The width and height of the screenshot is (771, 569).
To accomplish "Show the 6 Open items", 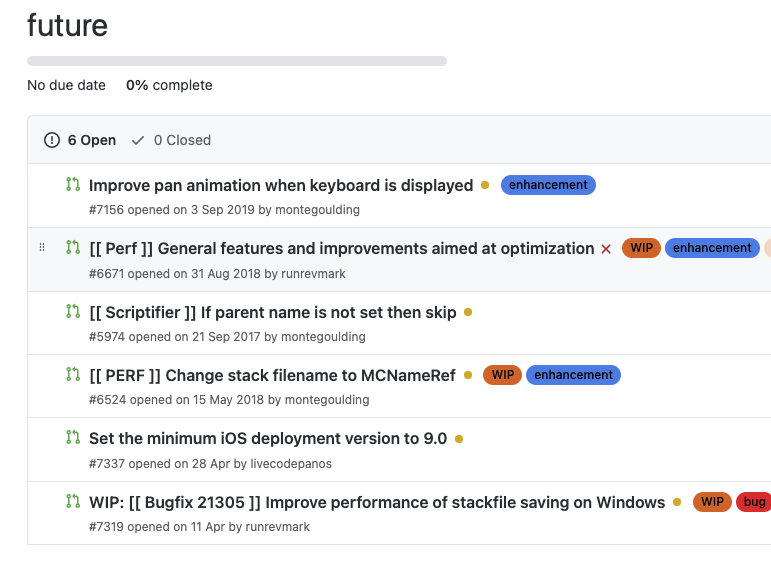I will tap(80, 140).
